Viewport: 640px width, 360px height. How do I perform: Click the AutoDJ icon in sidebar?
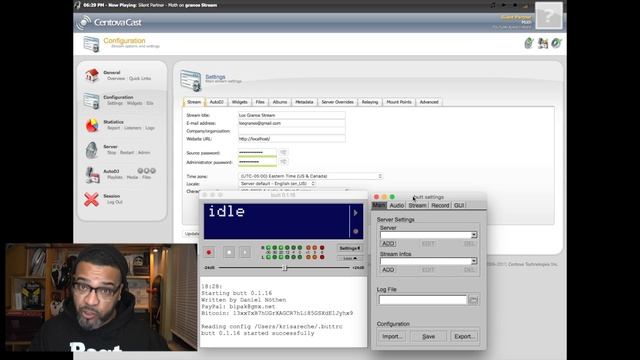[92, 175]
